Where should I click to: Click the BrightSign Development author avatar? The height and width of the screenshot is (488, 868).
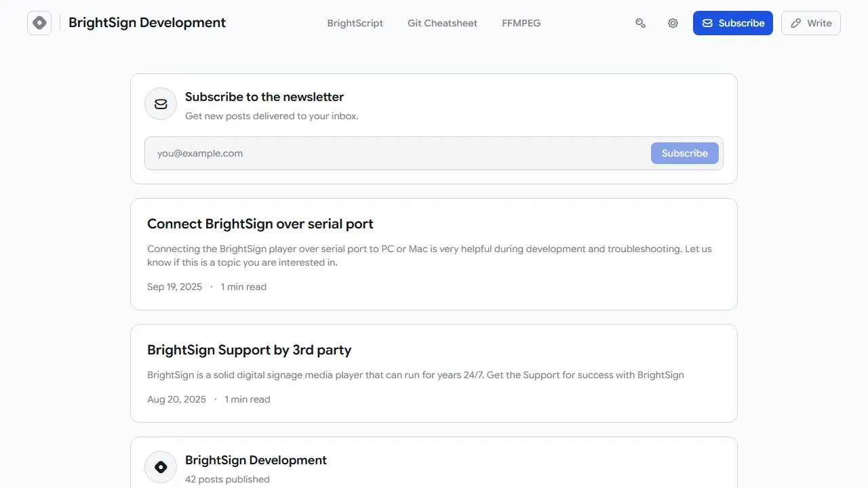[x=161, y=466]
